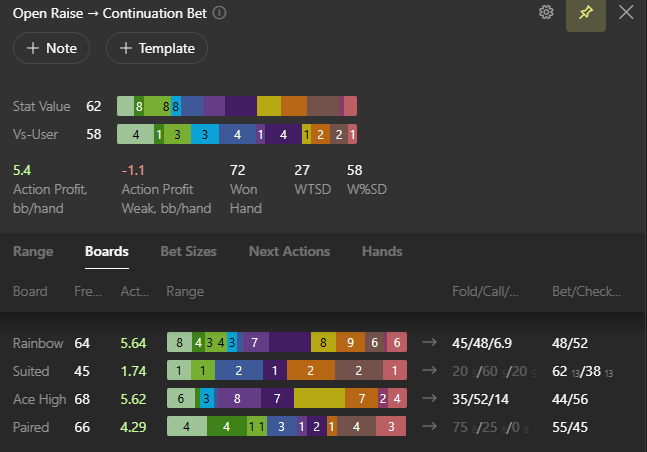Click the Stat Value range color bar

pyautogui.click(x=237, y=106)
